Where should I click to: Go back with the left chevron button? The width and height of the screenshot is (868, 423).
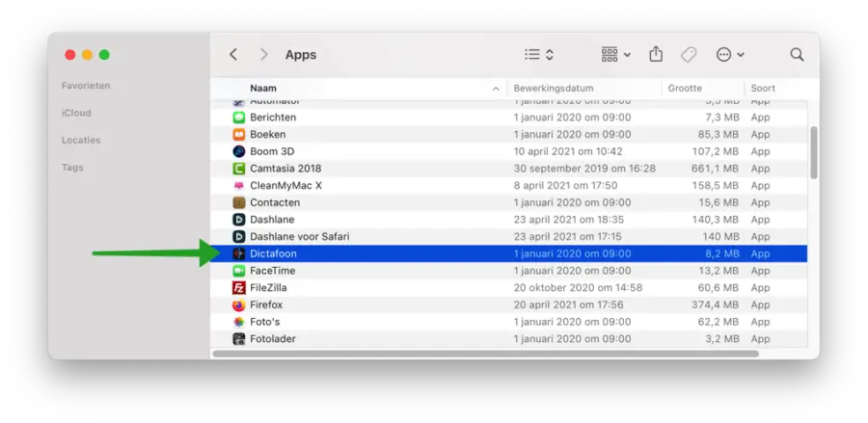[x=233, y=54]
